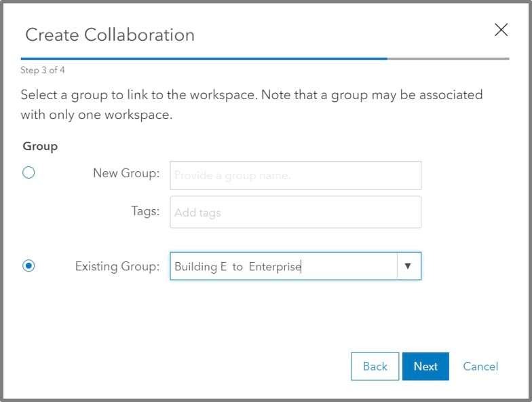Click the 'New Group:' label

126,173
